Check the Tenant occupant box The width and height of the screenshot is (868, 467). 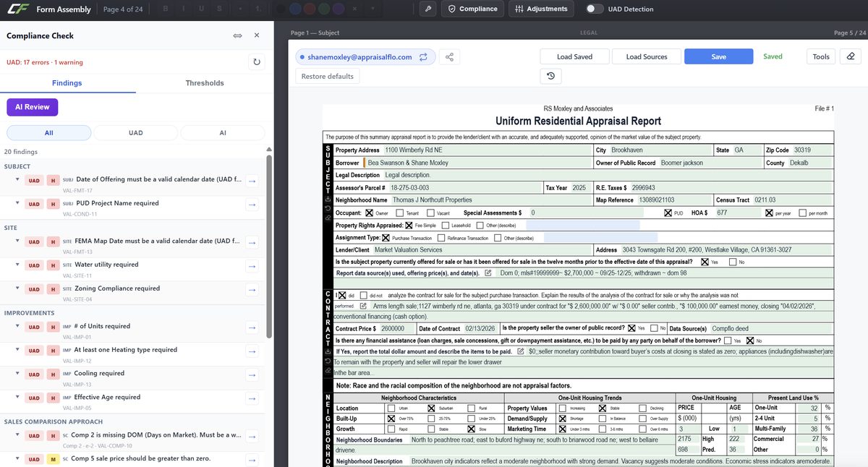click(x=400, y=213)
